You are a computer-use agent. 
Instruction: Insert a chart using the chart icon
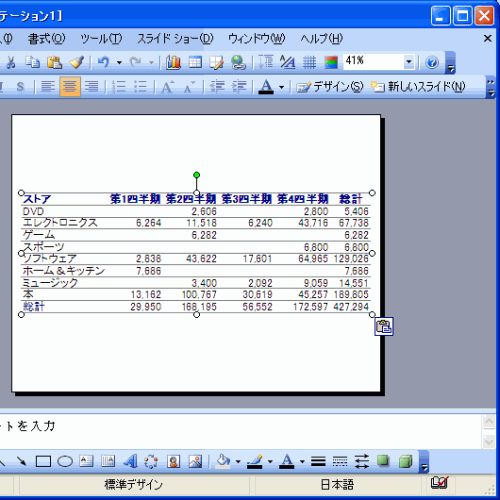click(x=173, y=62)
